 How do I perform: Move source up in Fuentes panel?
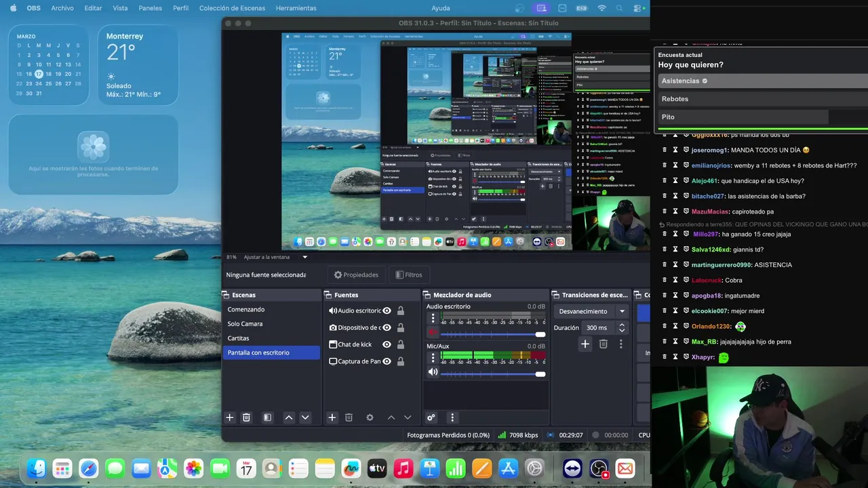click(391, 418)
